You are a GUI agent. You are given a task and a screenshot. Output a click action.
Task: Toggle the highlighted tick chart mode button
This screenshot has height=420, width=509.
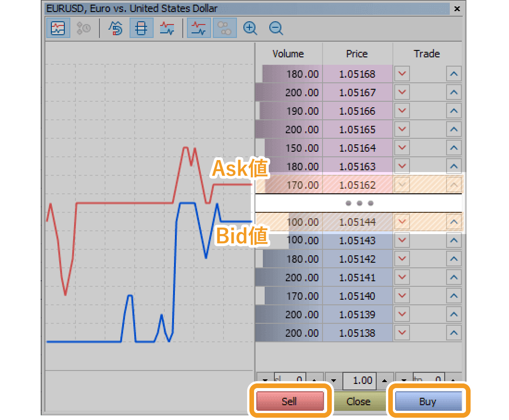point(58,28)
